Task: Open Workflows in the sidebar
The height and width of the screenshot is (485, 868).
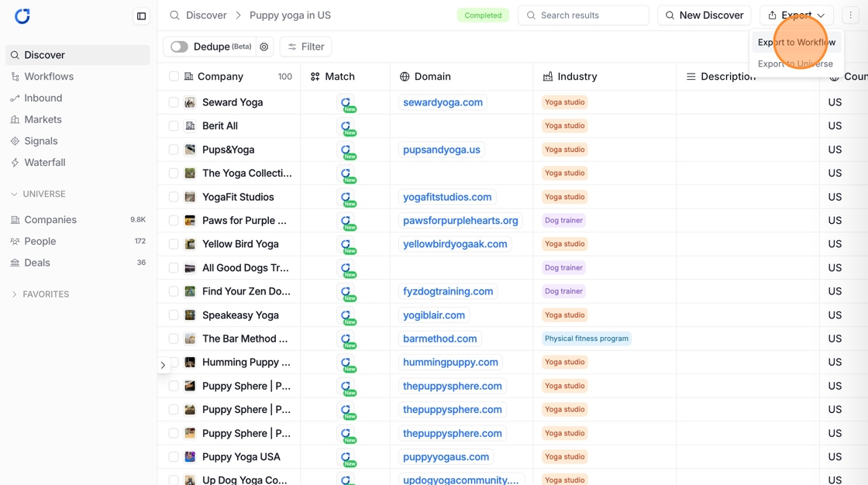Action: [x=77, y=77]
